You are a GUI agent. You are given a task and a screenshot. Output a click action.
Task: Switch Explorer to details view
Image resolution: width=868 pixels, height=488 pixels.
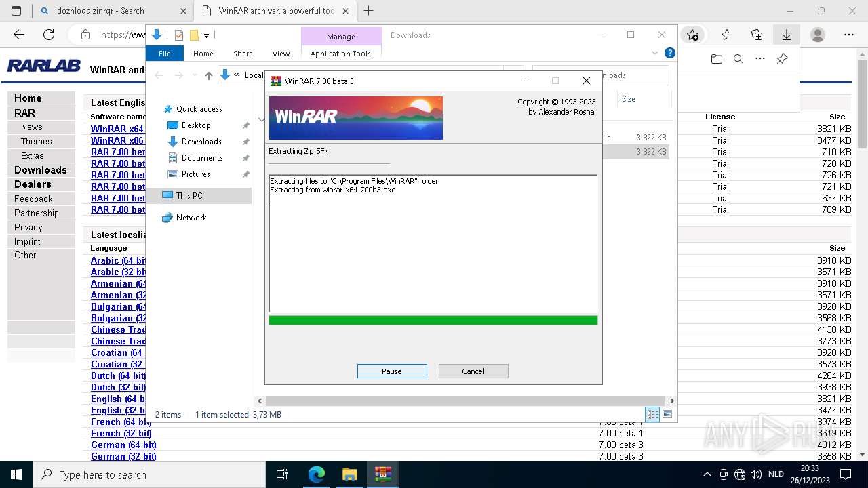pyautogui.click(x=652, y=414)
